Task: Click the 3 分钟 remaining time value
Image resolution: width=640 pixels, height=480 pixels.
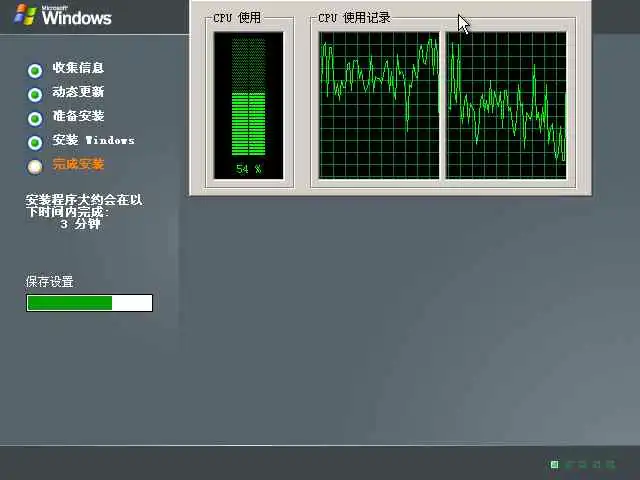Action: tap(80, 224)
